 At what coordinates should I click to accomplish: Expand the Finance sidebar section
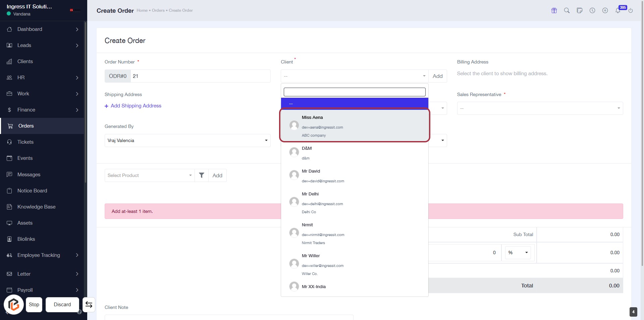pyautogui.click(x=42, y=110)
